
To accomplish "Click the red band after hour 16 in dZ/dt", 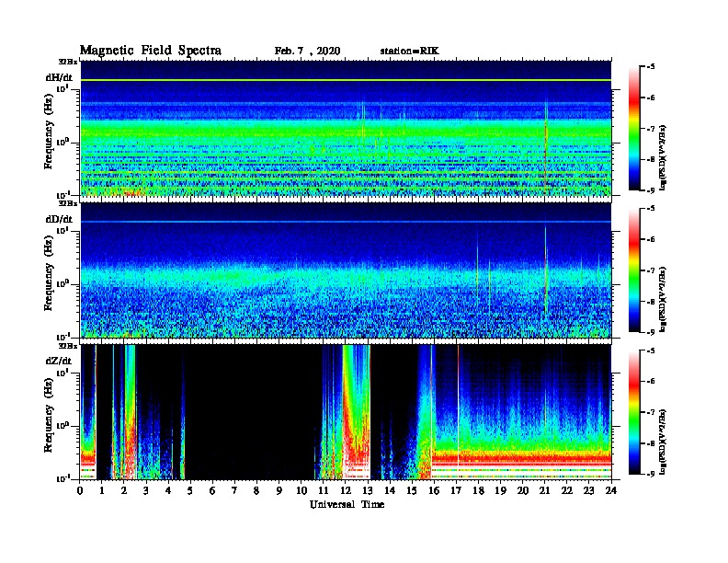I will (x=521, y=460).
